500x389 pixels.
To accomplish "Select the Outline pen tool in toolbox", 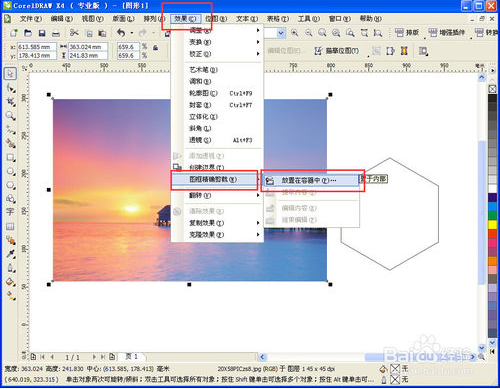I will (x=10, y=268).
